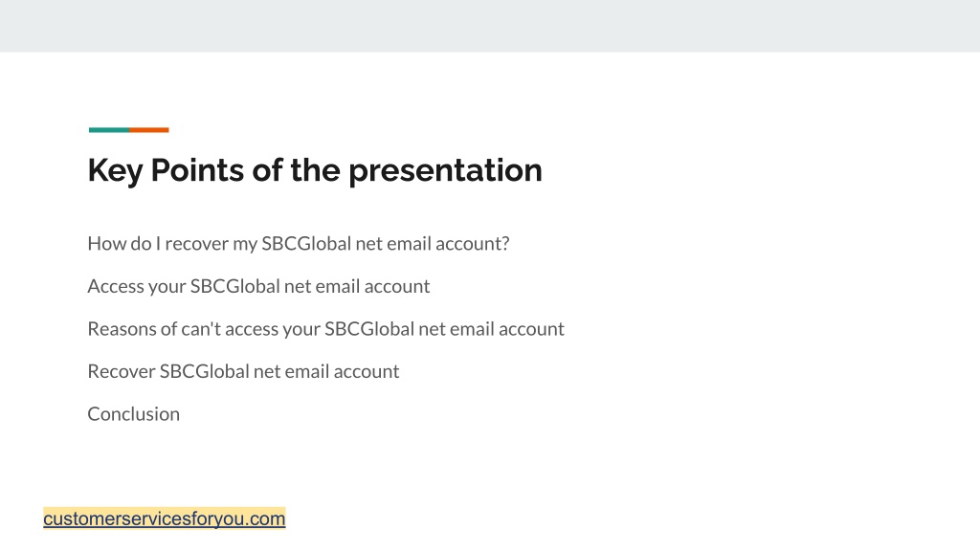Click the orange segment of the accent bar
This screenshot has width=980, height=551.
tap(149, 130)
